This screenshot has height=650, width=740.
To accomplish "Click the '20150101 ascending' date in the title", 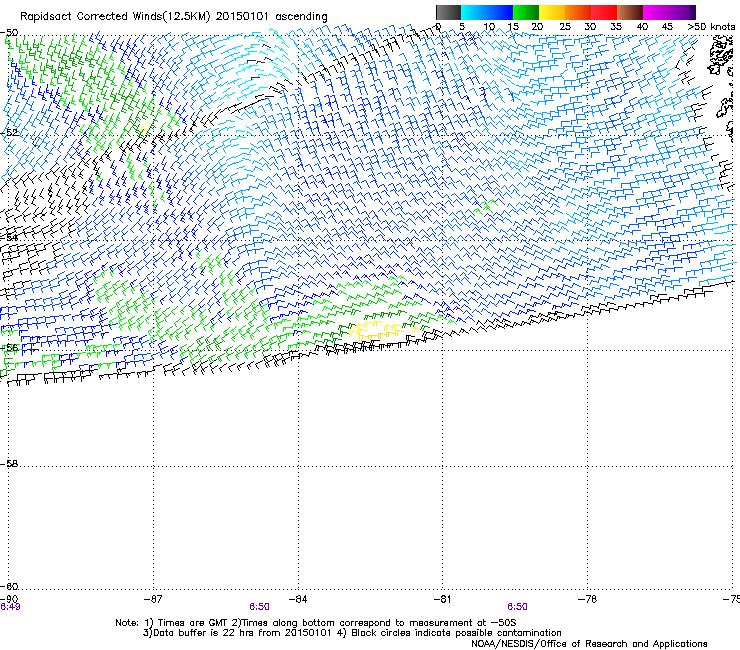I will (272, 17).
